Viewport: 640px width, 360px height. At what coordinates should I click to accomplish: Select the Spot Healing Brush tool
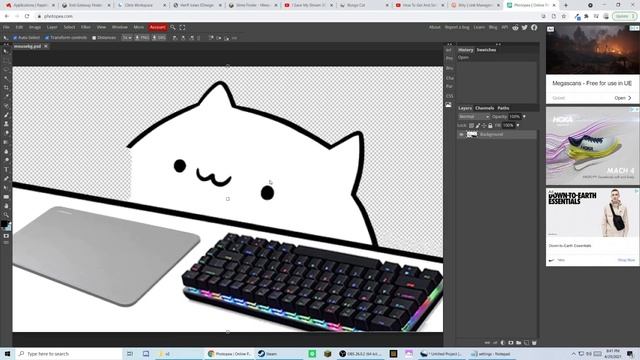coord(6,106)
